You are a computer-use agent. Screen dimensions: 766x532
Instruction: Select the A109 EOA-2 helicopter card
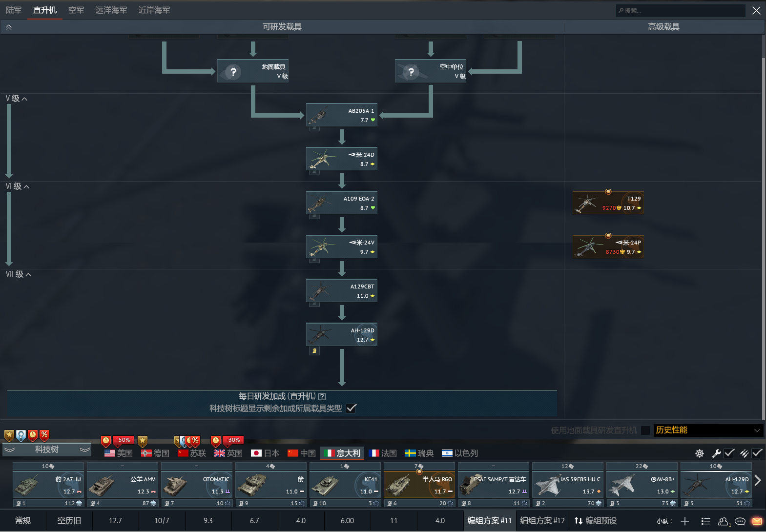click(342, 203)
